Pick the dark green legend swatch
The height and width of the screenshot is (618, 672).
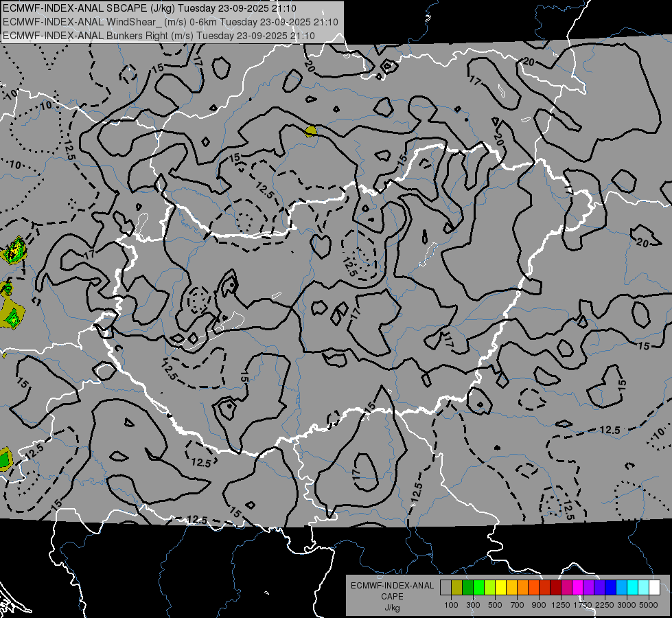click(467, 587)
